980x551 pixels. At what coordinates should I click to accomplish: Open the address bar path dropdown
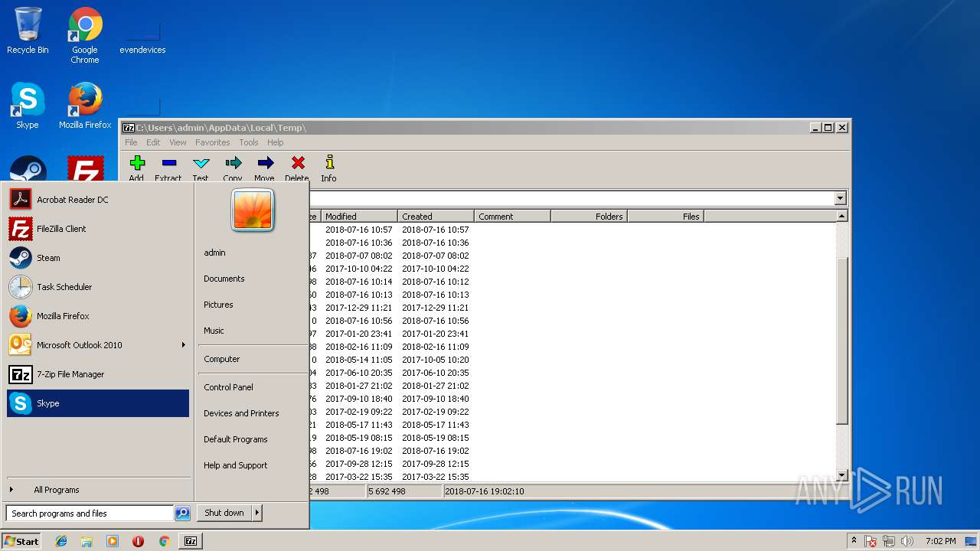[x=840, y=198]
